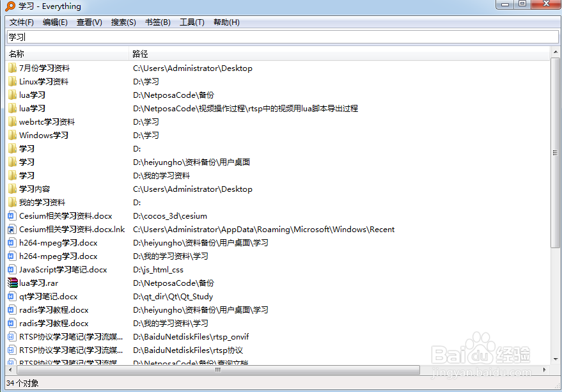Viewport: 562px width, 392px height.
Task: Select 学习 folder in D:\我的学习资料
Action: 27,175
